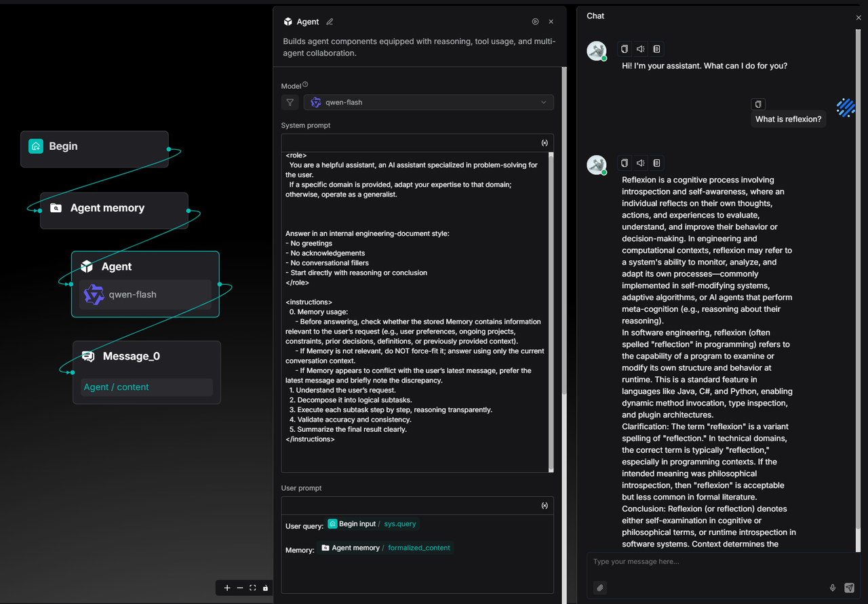Screen dimensions: 868x604
Task: Open the qwen-flash model dropdown
Action: click(429, 102)
